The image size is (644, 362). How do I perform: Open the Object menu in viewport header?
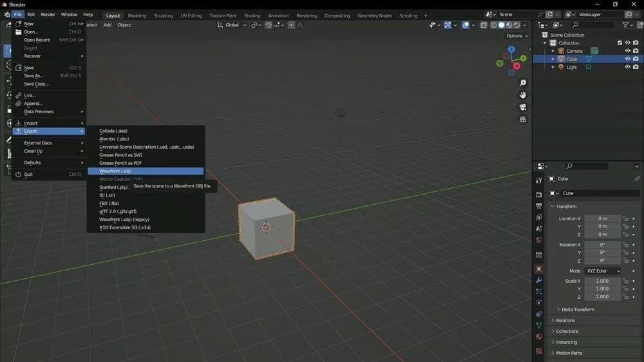point(124,25)
